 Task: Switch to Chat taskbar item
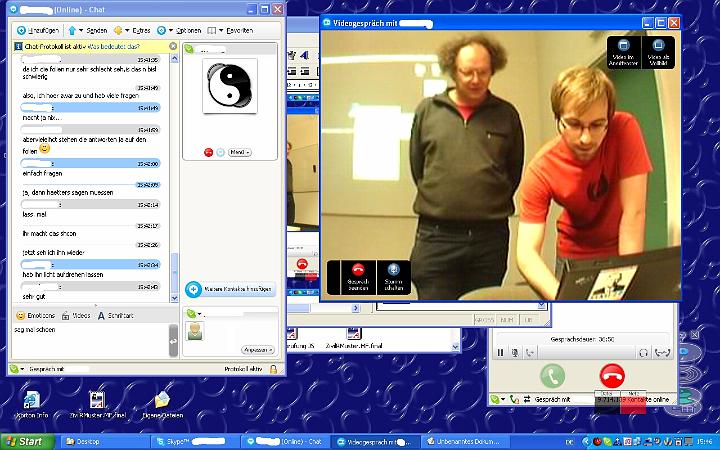click(x=285, y=442)
